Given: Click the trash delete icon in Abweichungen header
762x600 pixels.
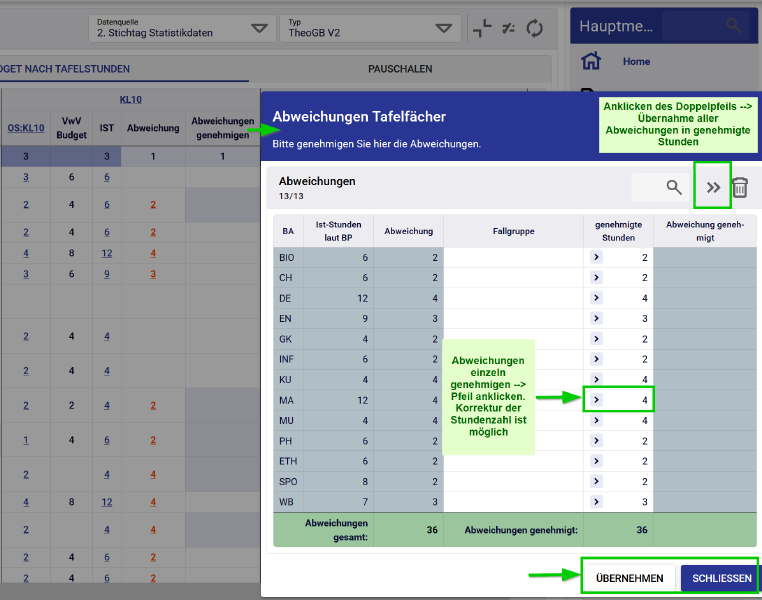Looking at the screenshot, I should pos(740,188).
